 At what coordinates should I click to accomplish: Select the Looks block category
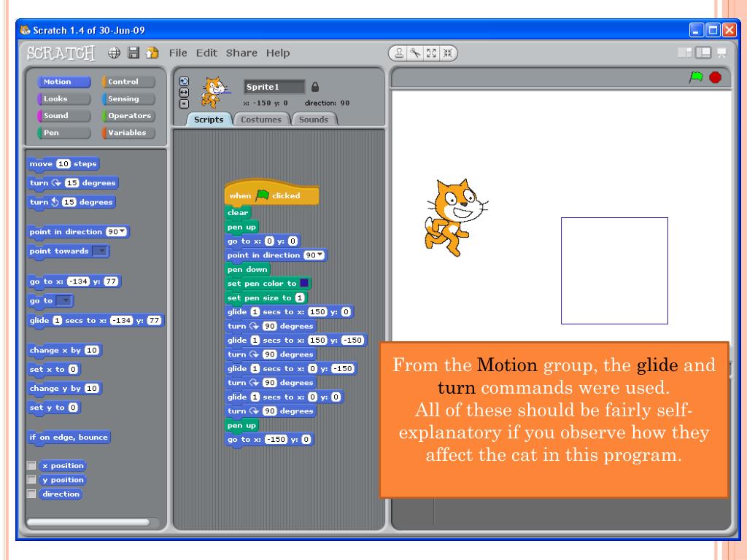tap(64, 99)
